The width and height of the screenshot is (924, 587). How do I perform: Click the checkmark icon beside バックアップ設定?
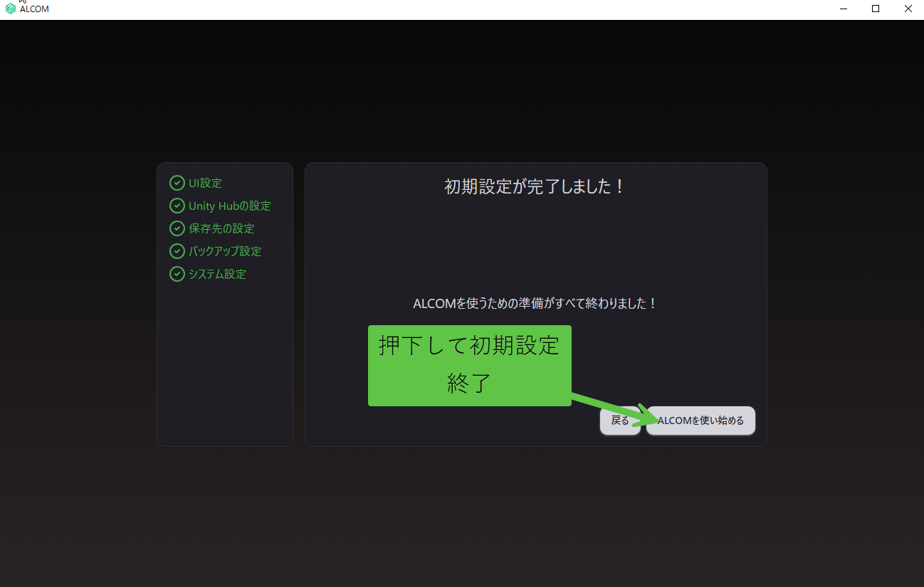[x=177, y=251]
